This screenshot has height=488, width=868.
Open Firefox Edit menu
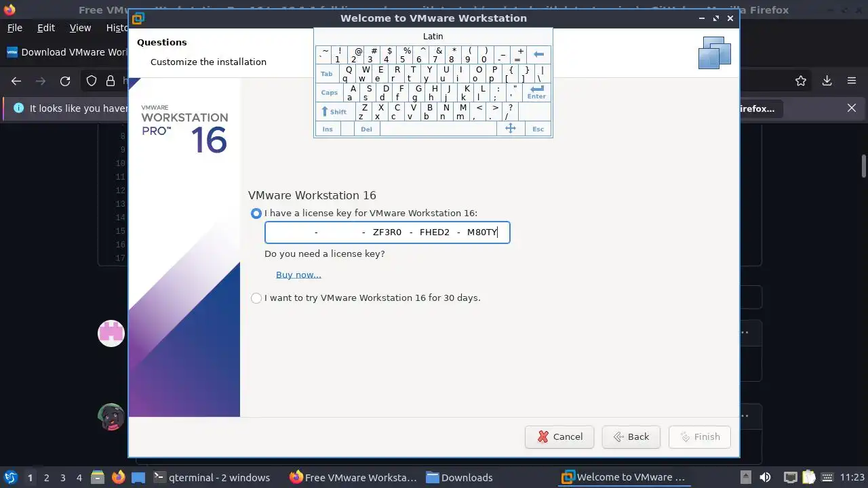point(46,28)
